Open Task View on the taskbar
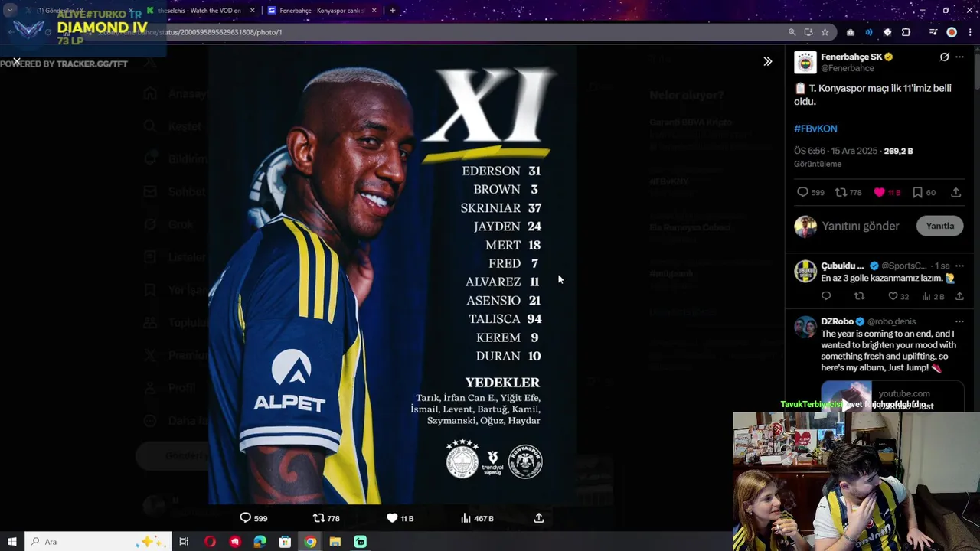Viewport: 980px width, 551px height. tap(184, 542)
